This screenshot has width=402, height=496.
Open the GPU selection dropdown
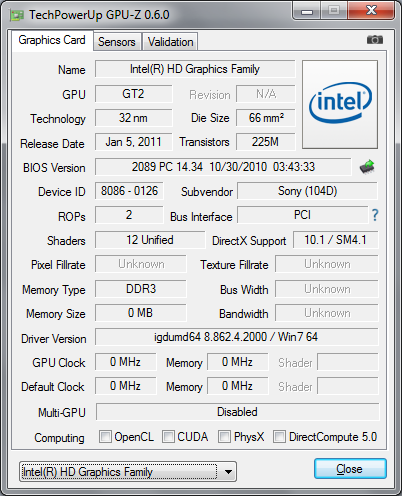(128, 472)
